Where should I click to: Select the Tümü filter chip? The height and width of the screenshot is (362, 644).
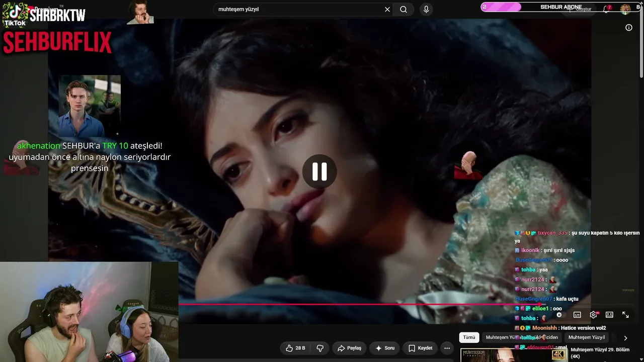pyautogui.click(x=469, y=337)
